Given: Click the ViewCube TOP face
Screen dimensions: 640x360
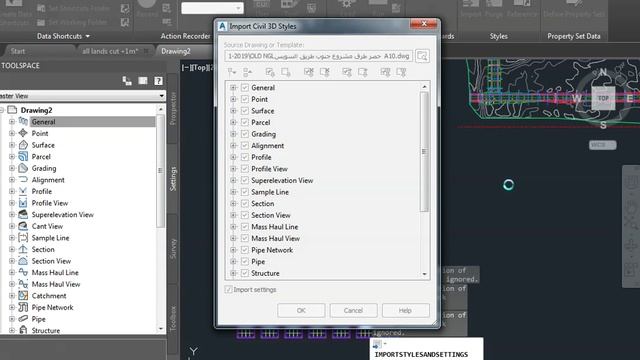Looking at the screenshot, I should click(x=603, y=98).
